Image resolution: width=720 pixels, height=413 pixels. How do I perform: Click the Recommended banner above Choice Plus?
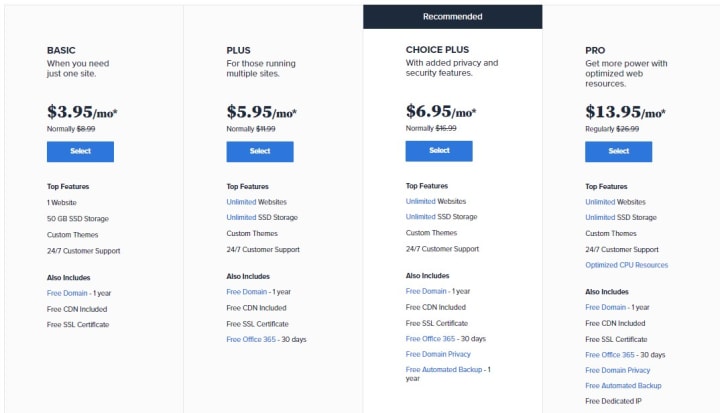(453, 17)
